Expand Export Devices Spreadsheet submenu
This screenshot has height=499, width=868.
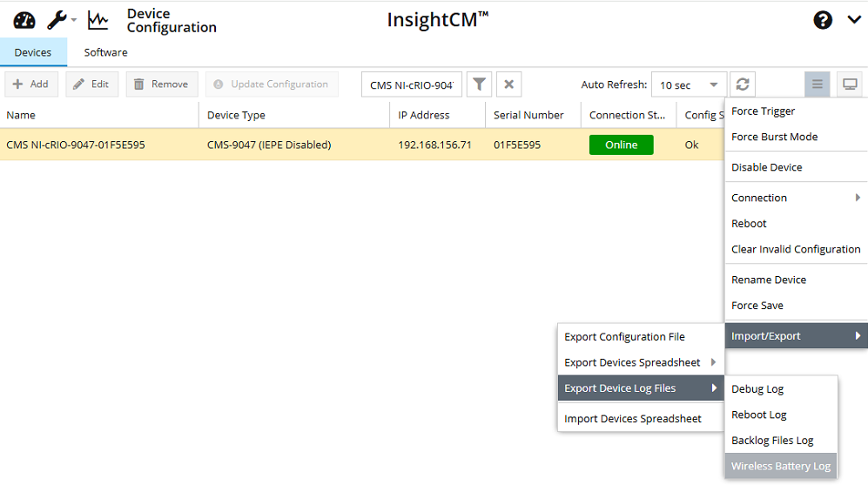(x=641, y=362)
